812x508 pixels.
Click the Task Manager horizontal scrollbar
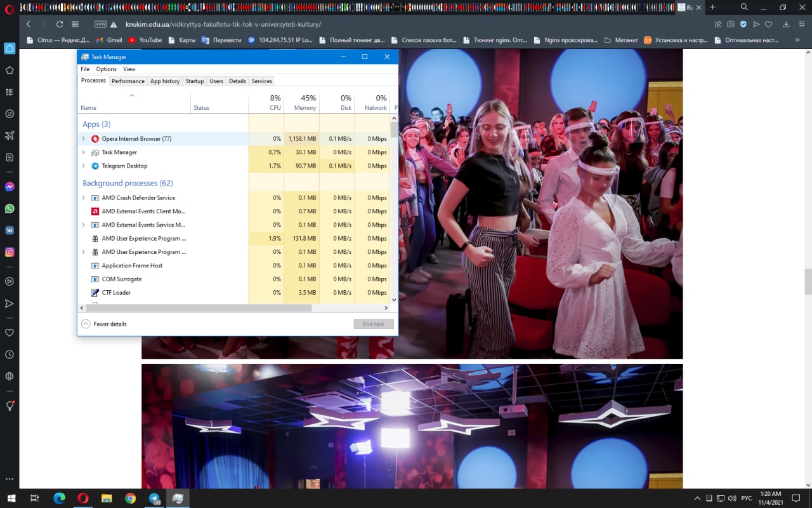(197, 308)
